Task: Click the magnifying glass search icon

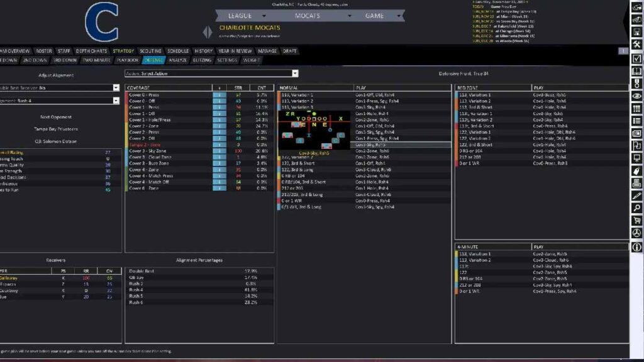Action: coord(636,208)
